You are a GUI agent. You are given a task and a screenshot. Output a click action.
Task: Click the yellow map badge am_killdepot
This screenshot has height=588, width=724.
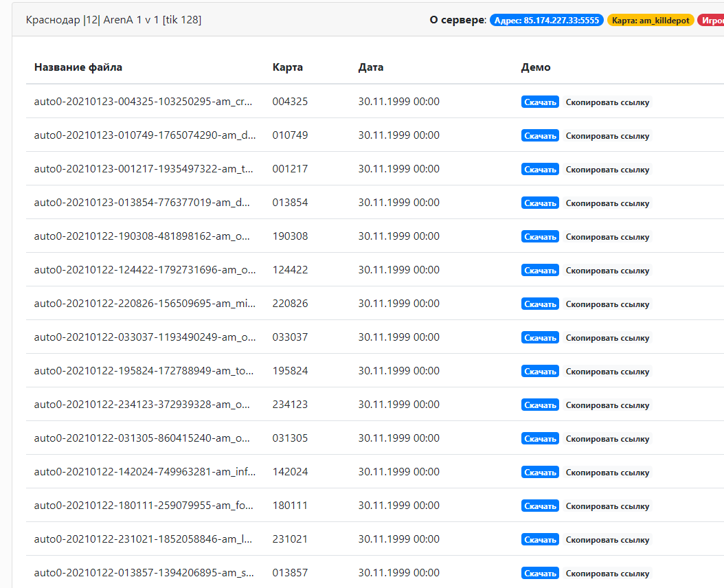coord(650,21)
